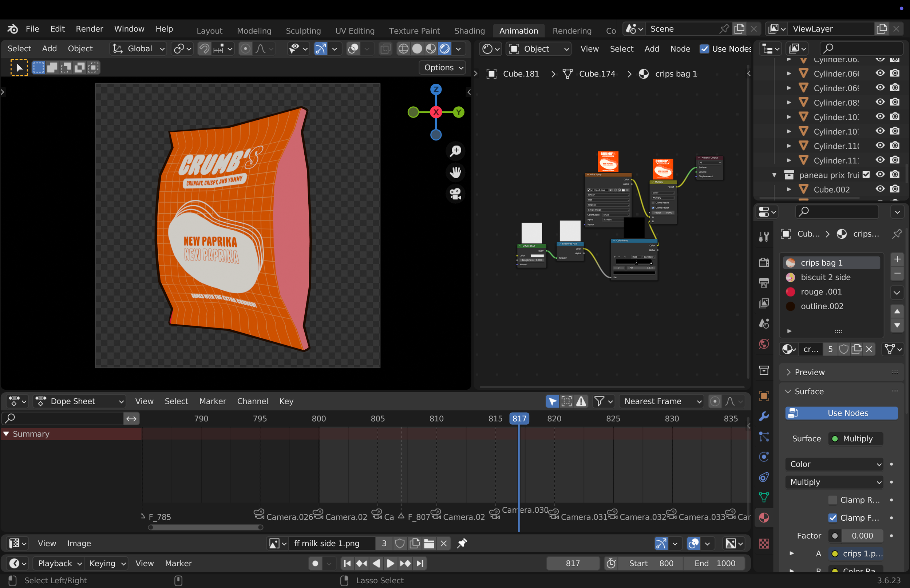Jump to last frame playback button

tap(420, 563)
